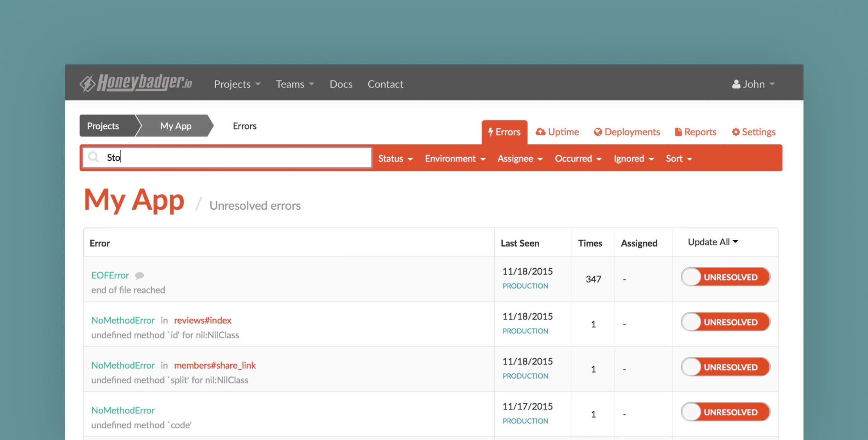Viewport: 868px width, 440px height.
Task: Click the comment bubble next to EOFError
Action: click(140, 275)
